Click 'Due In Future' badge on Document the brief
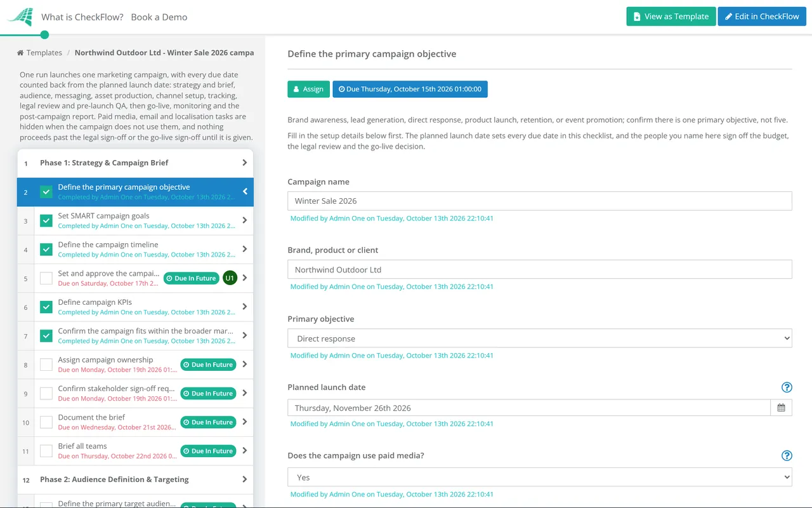 208,422
